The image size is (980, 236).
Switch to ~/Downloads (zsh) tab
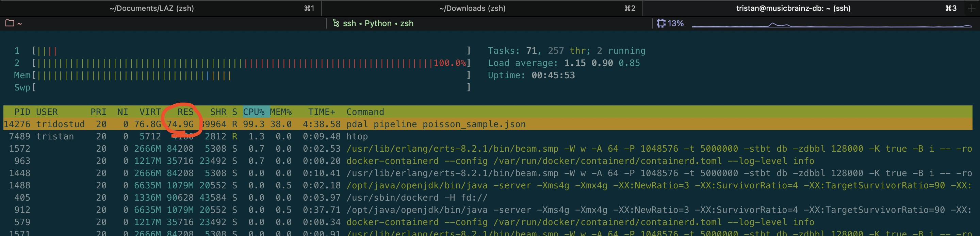pos(472,9)
